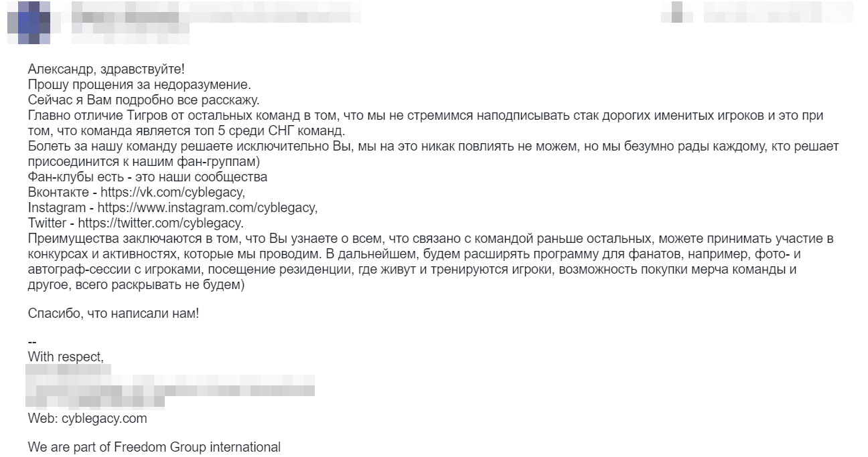Click the small blurred icon beside timestamp
This screenshot has width=868, height=457.
[x=676, y=12]
